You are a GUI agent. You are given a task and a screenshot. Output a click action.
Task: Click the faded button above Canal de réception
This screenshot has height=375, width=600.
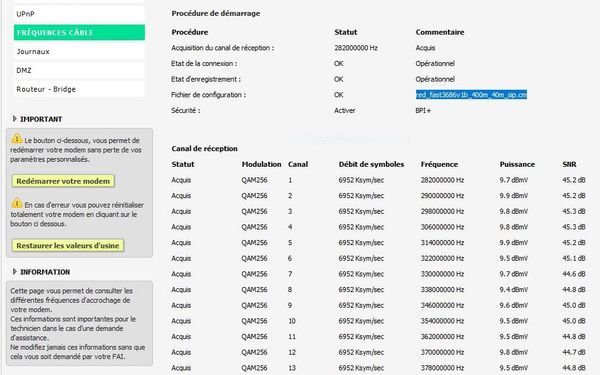(347, 138)
